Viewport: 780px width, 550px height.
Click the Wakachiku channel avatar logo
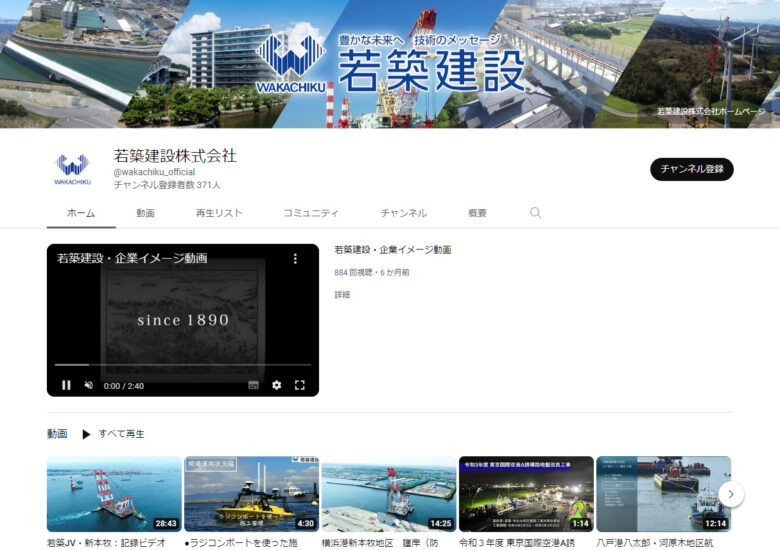pyautogui.click(x=73, y=169)
